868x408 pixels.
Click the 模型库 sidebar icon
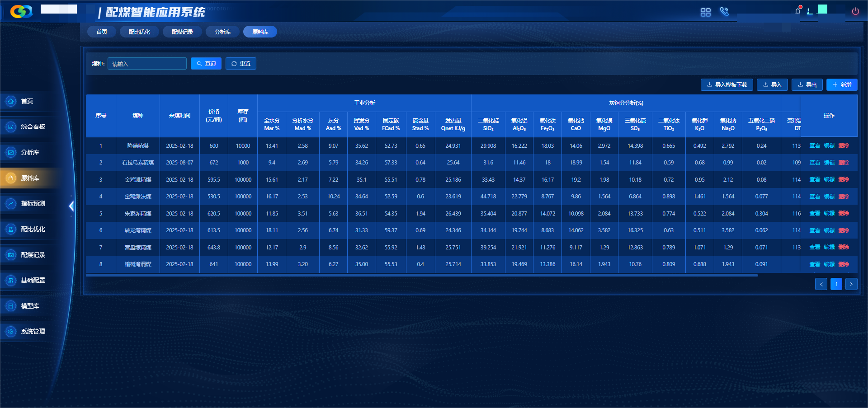tap(11, 306)
